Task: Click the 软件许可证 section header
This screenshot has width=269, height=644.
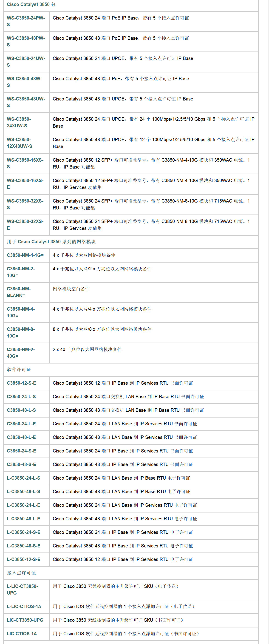Action: click(x=19, y=370)
